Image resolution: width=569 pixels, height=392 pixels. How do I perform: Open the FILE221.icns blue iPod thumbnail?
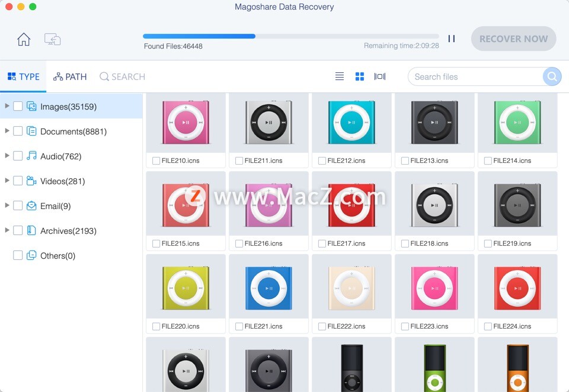tap(268, 288)
